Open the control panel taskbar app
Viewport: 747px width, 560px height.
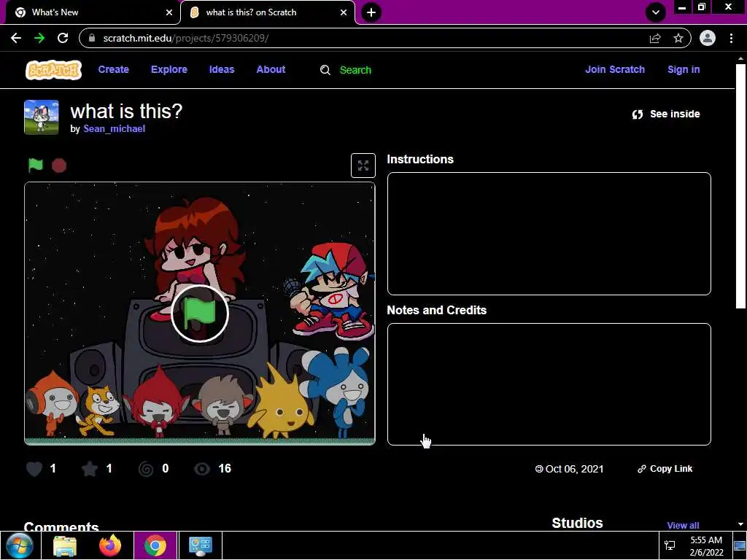[x=200, y=545]
